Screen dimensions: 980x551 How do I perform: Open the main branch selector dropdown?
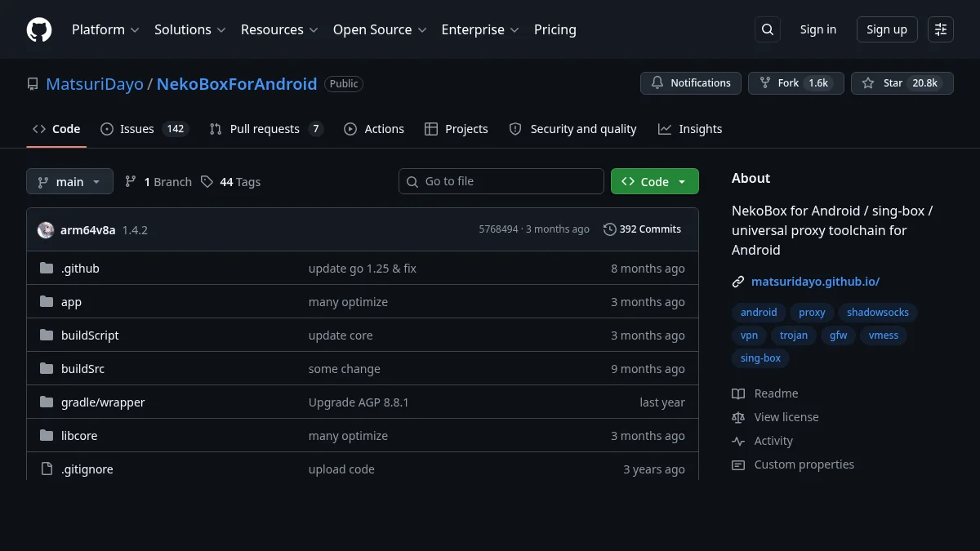click(x=69, y=182)
